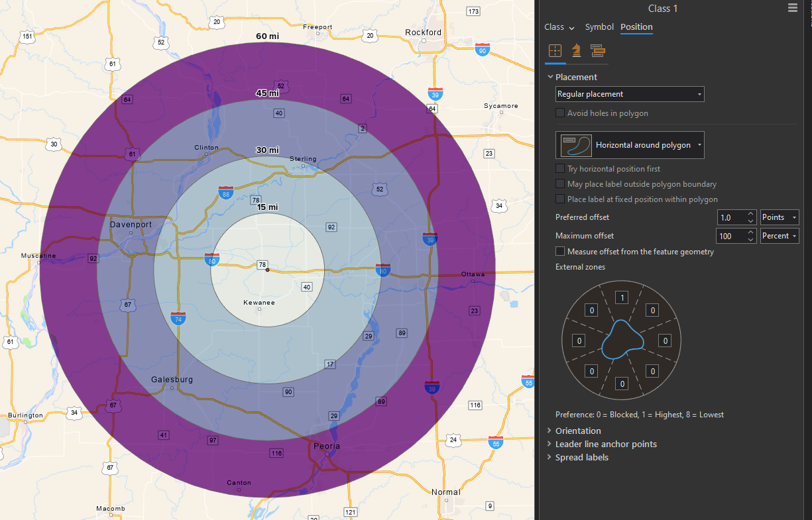Screen dimensions: 812x520
Task: Change Maximum offset units via Percent dropdown
Action: [x=780, y=235]
